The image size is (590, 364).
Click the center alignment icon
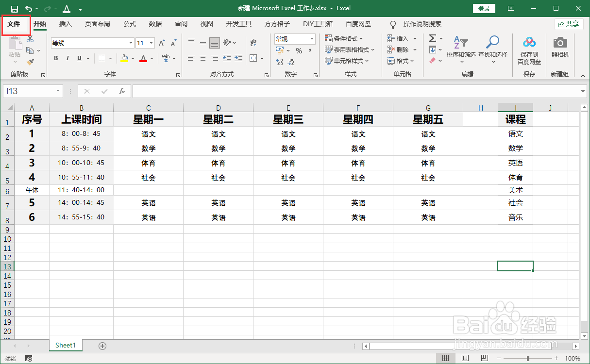[x=202, y=59]
